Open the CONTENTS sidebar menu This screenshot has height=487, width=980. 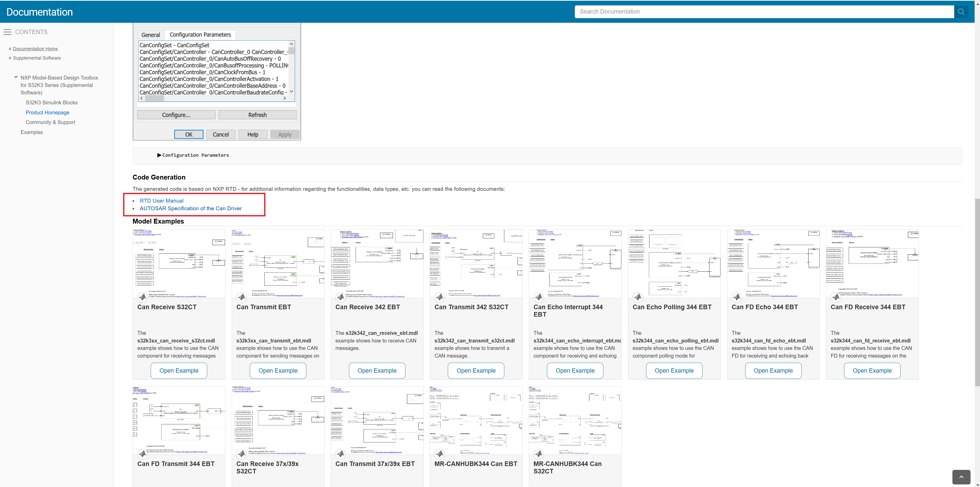[x=7, y=32]
